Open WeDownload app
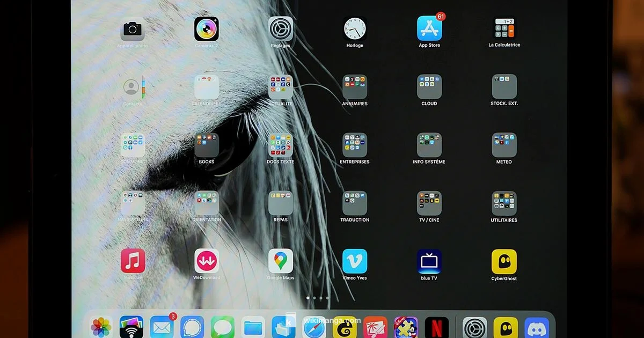 [x=207, y=261]
